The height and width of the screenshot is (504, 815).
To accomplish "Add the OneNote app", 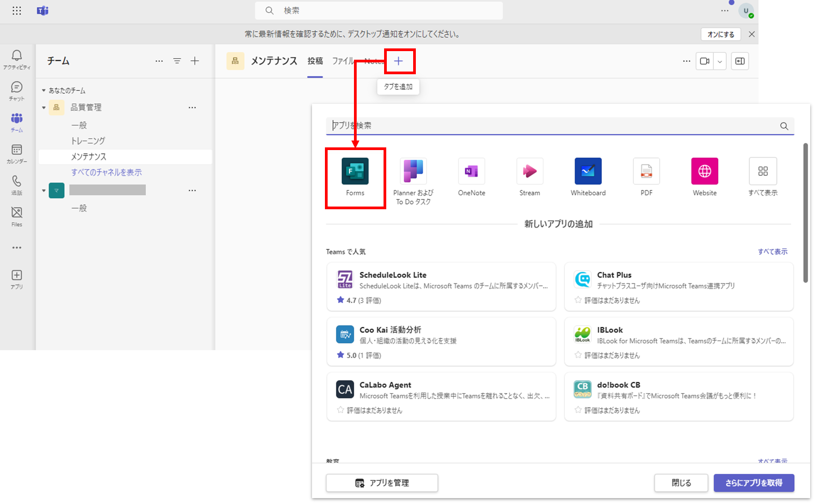I will 471,177.
